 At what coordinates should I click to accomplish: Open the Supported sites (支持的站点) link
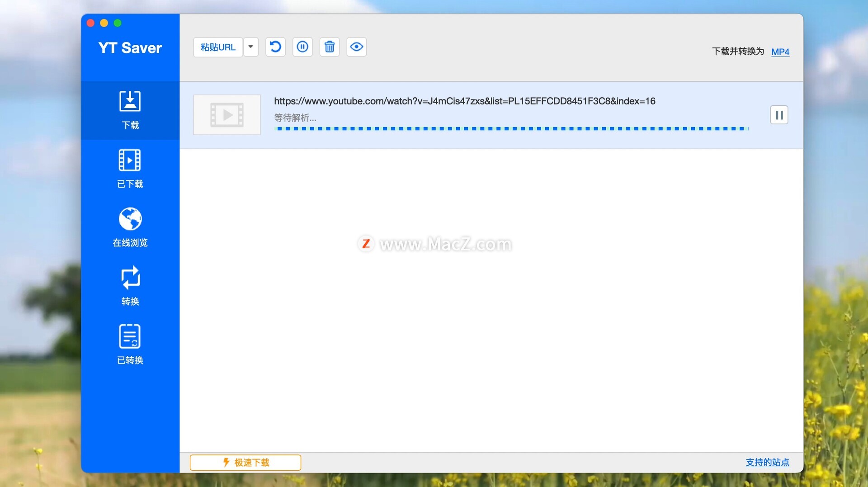click(x=768, y=463)
